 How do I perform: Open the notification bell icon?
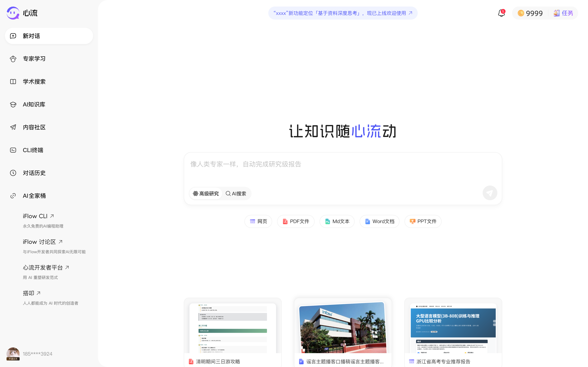[x=501, y=13]
